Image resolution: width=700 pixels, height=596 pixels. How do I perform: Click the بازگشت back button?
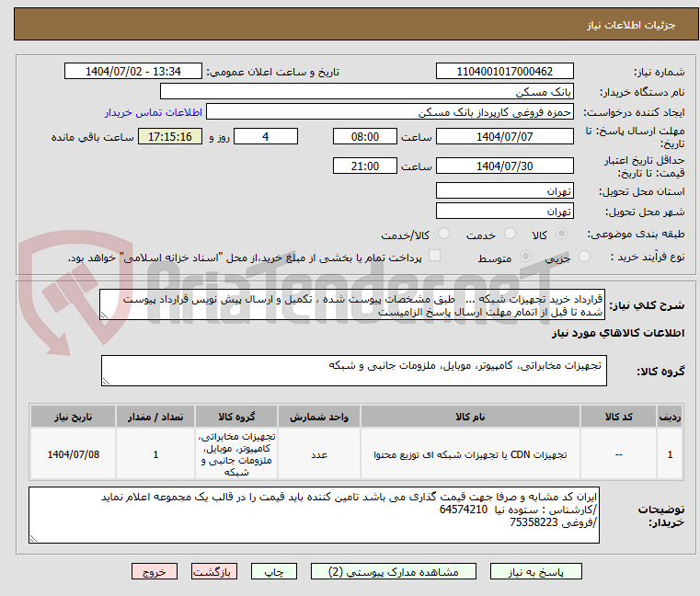pos(213,571)
